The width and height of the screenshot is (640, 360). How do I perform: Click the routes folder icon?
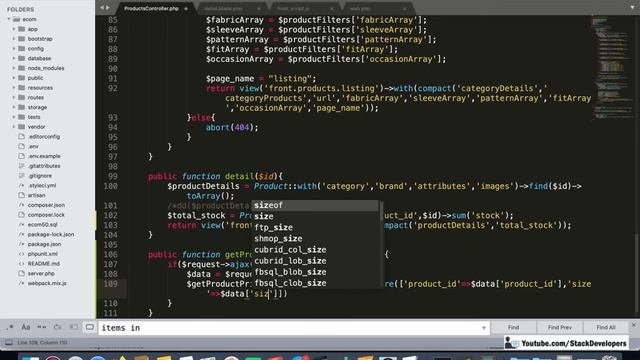[x=22, y=97]
